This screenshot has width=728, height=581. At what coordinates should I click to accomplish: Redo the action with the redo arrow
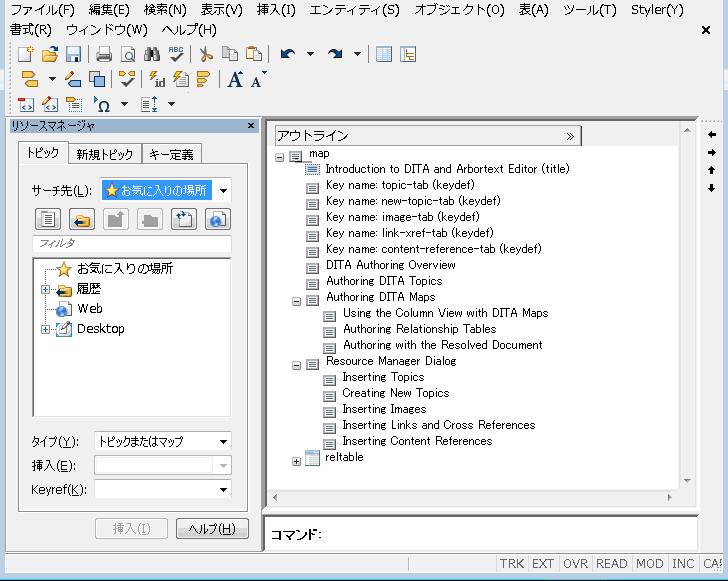(335, 54)
